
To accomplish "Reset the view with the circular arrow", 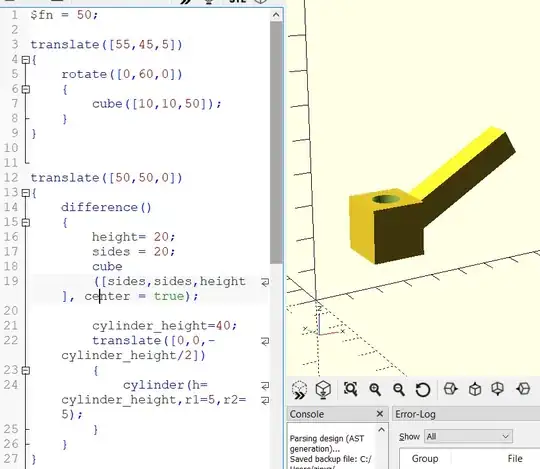I will click(423, 390).
